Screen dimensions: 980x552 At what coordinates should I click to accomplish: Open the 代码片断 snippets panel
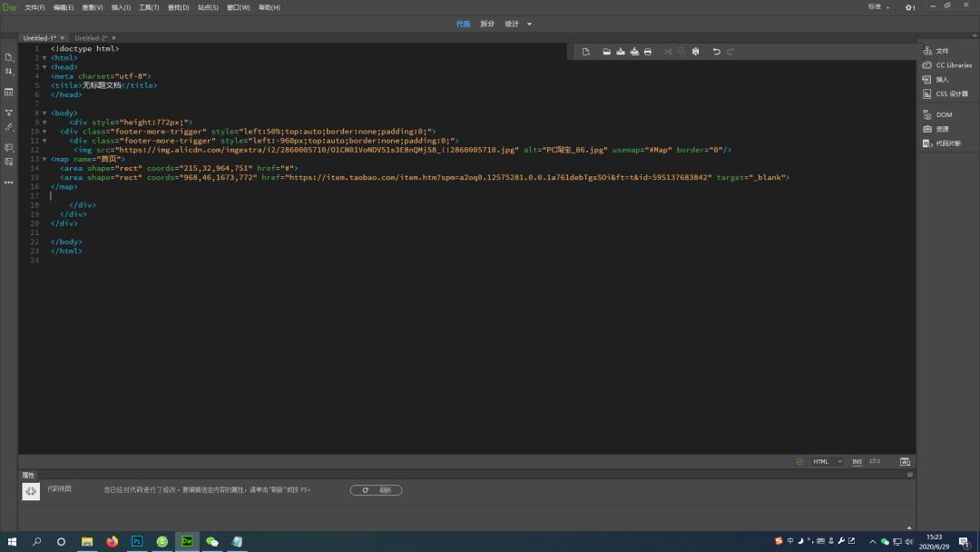point(947,143)
